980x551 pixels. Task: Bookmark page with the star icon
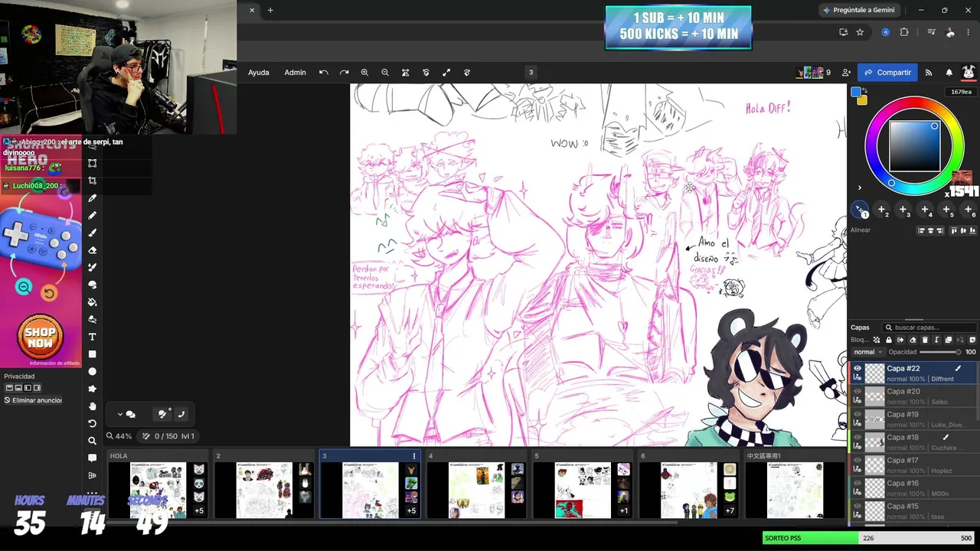(860, 32)
